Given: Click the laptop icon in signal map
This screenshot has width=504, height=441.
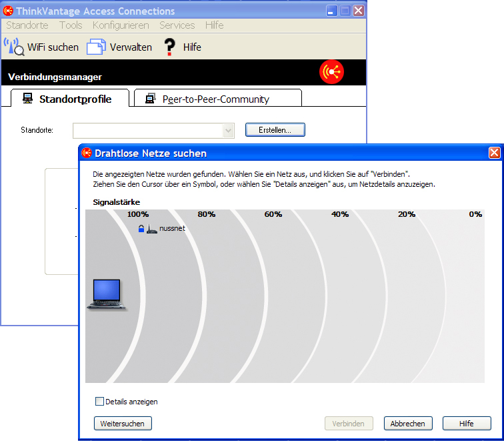Looking at the screenshot, I should [107, 295].
